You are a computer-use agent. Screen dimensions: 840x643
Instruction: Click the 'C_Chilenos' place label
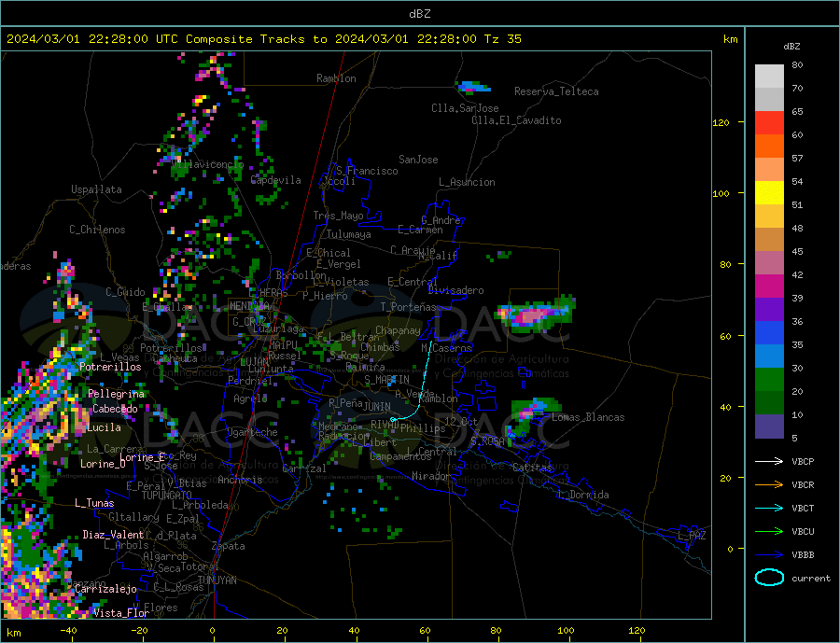[97, 230]
